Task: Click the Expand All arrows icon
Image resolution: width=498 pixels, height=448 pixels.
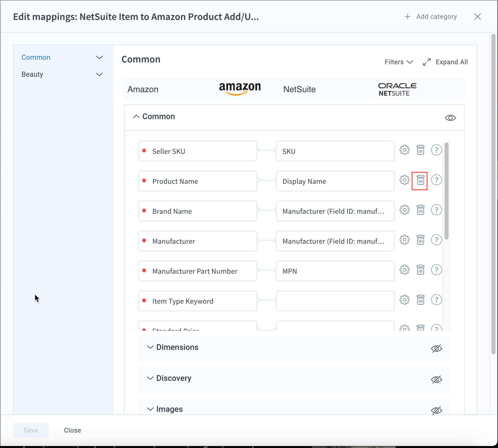Action: point(427,62)
